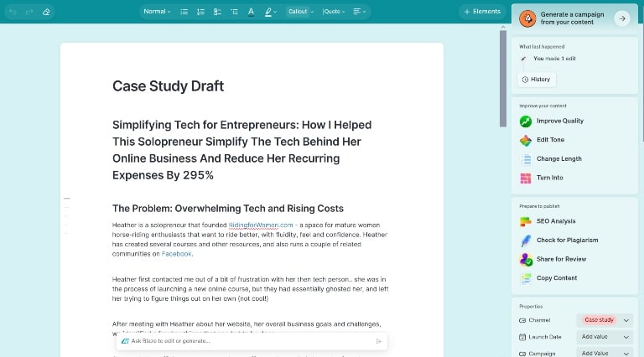
Task: Click the SEO Analysis icon
Action: (526, 221)
